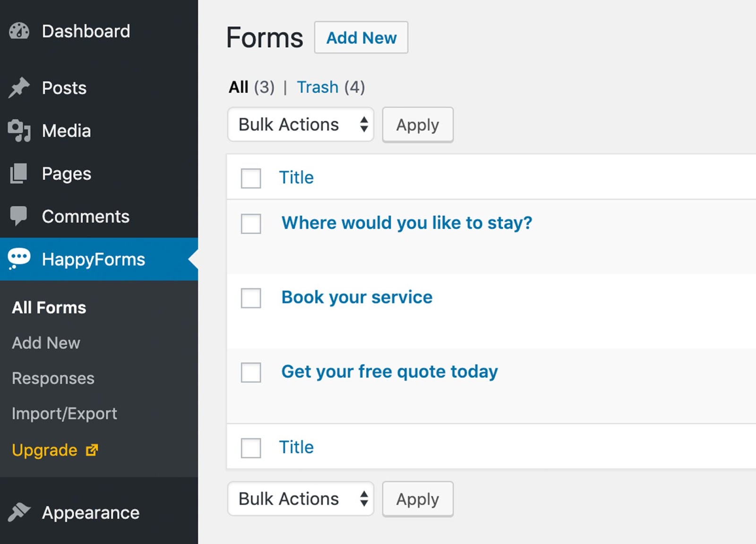
Task: Click the Pages stacked-sheets icon
Action: [x=19, y=173]
